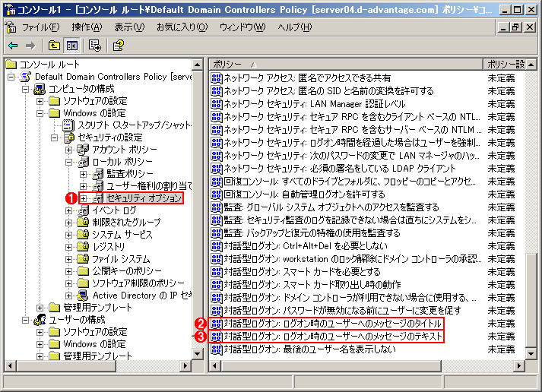
Task: Select ソフトウェアの設定 under ユーザーの構成
Action: pos(95,332)
